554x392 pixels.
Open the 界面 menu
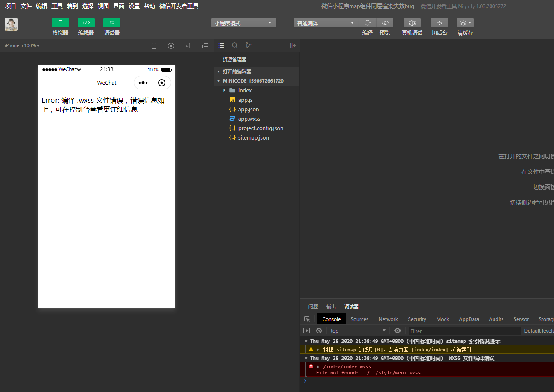119,6
